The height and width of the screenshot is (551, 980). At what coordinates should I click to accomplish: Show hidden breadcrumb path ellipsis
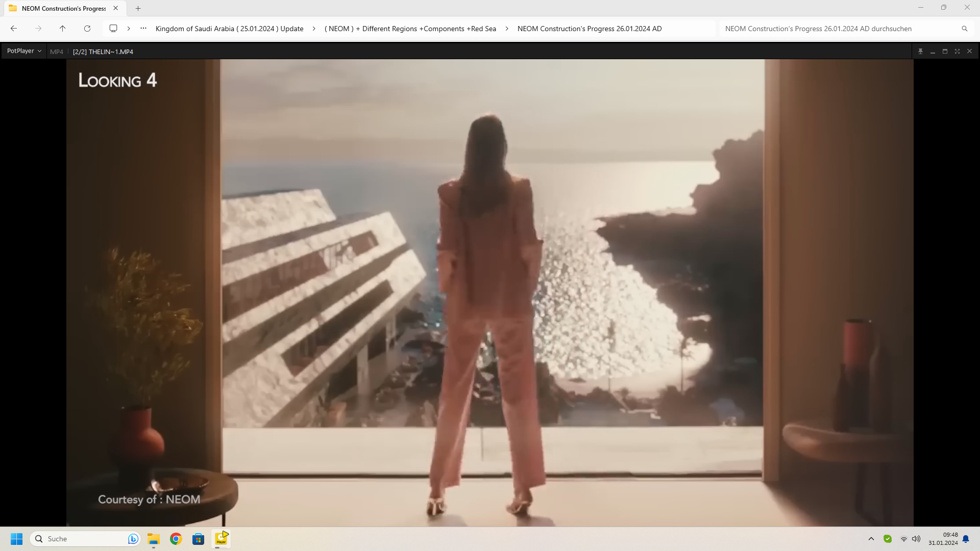click(x=143, y=29)
